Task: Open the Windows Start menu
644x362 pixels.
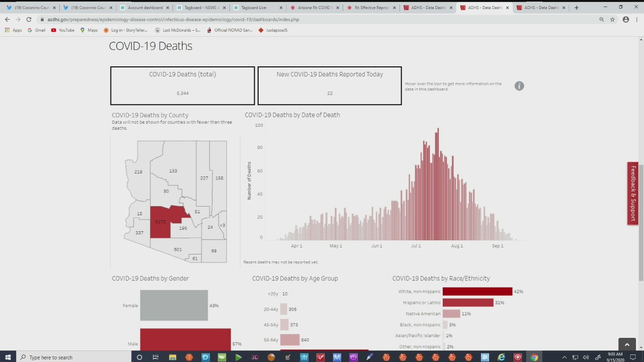Action: [x=8, y=357]
